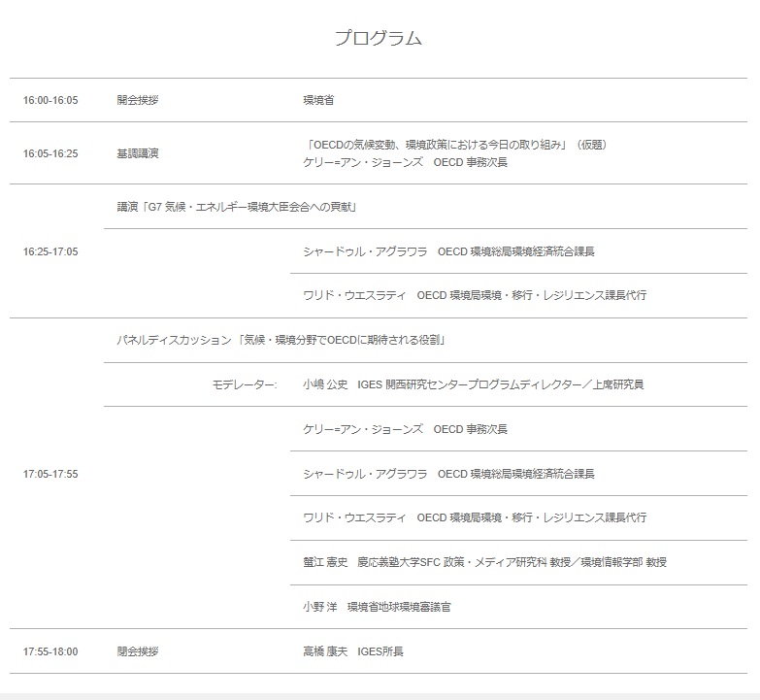Click 開会挨拶 session label
Image resolution: width=760 pixels, height=700 pixels.
point(138,100)
